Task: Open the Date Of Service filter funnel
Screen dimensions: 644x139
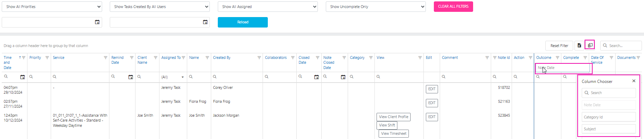Action: [611, 58]
